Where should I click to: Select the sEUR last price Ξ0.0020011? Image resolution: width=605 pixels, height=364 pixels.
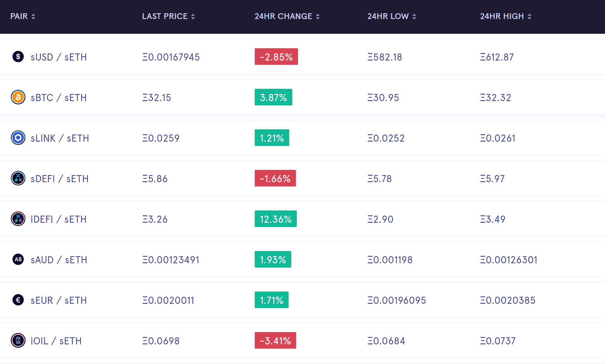tap(168, 300)
